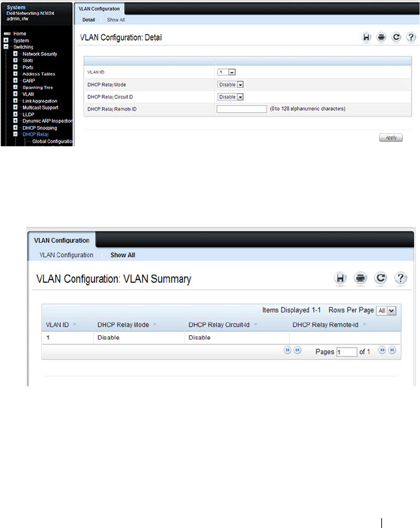Expand the VLAN tree node

tap(15, 94)
